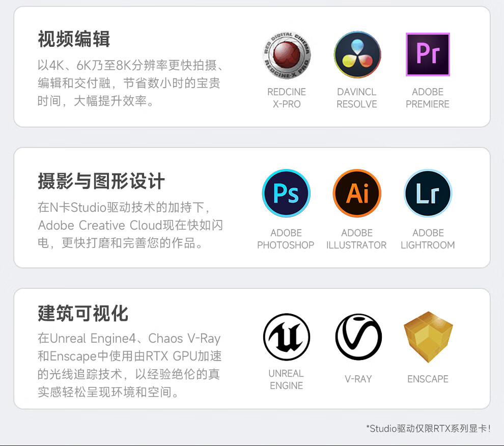
Task: Click the UNREAL ENGINE text label
Action: point(287,379)
